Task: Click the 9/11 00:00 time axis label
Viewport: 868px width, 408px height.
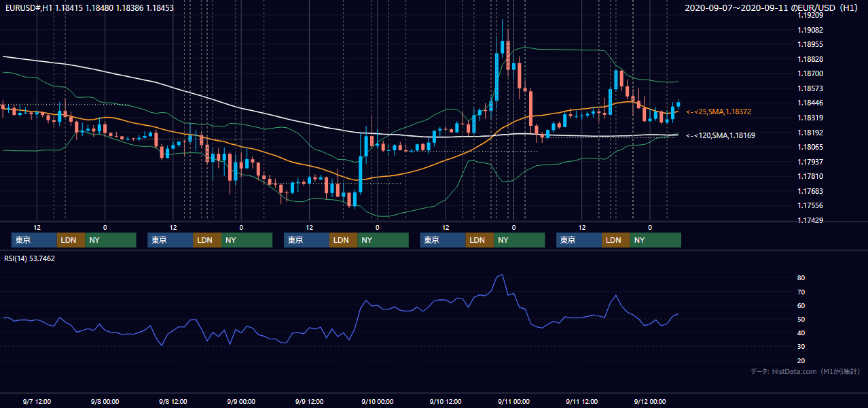Action: tap(513, 401)
